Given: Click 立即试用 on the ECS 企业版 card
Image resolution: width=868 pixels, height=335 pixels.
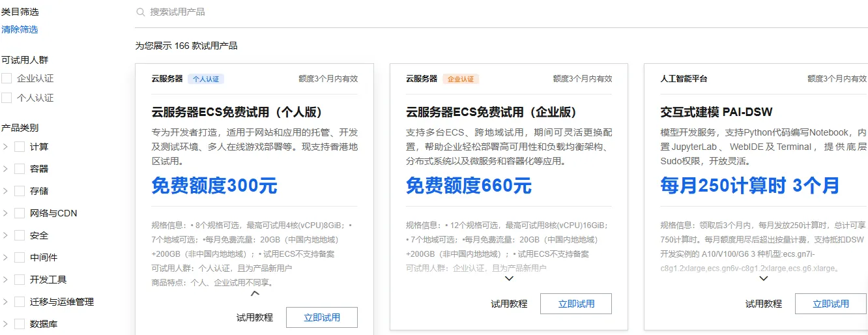Looking at the screenshot, I should pos(576,304).
